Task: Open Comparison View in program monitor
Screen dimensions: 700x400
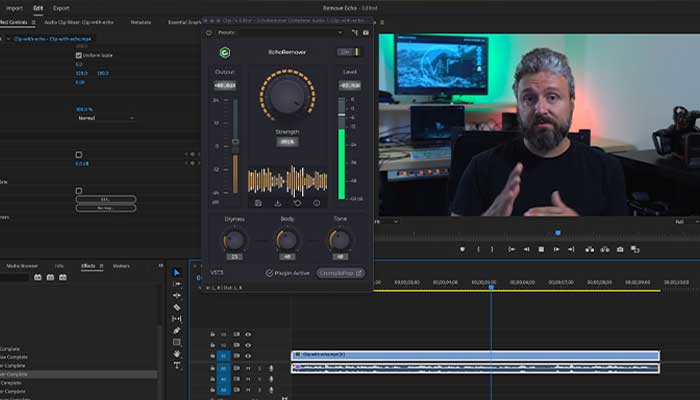Action: click(x=635, y=249)
